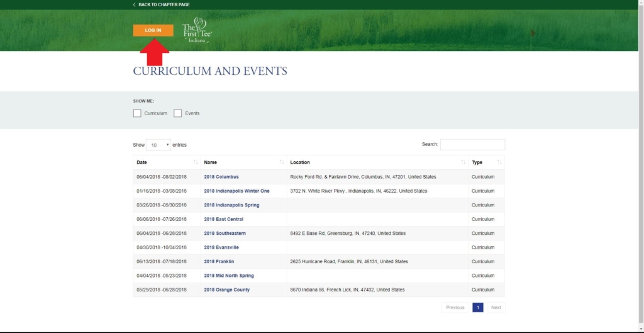Open 2018 Indianapolis Winter One link
Viewport: 644px width, 333px height.
[236, 191]
